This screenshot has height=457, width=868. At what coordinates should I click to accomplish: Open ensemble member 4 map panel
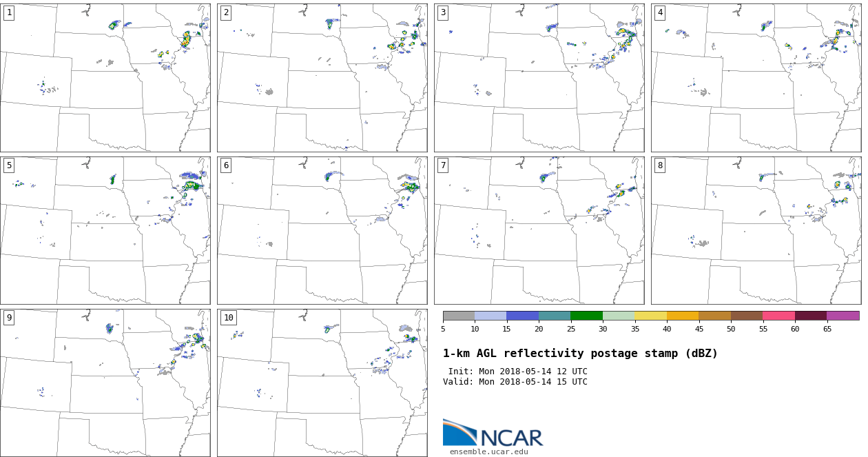pyautogui.click(x=756, y=78)
